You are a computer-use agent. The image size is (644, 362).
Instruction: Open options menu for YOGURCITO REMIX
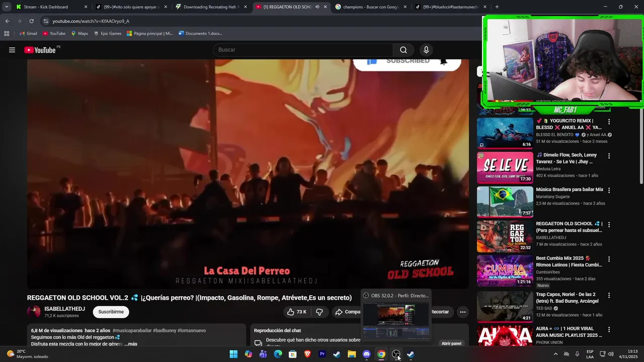[x=609, y=122]
